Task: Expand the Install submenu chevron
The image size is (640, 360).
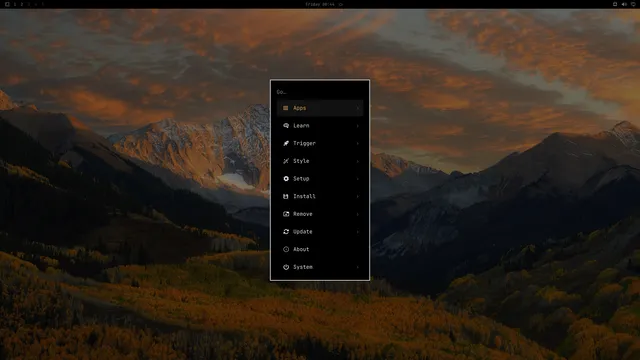Action: 358,196
